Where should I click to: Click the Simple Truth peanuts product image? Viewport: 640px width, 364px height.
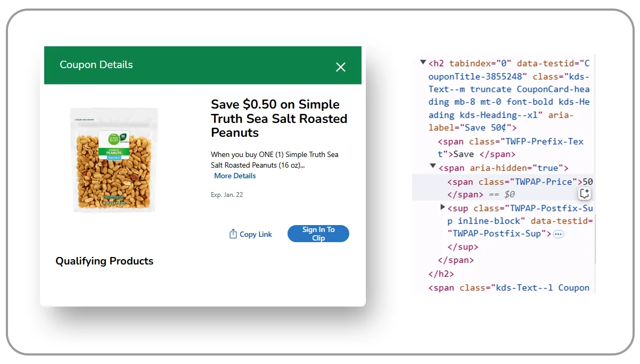pyautogui.click(x=114, y=159)
